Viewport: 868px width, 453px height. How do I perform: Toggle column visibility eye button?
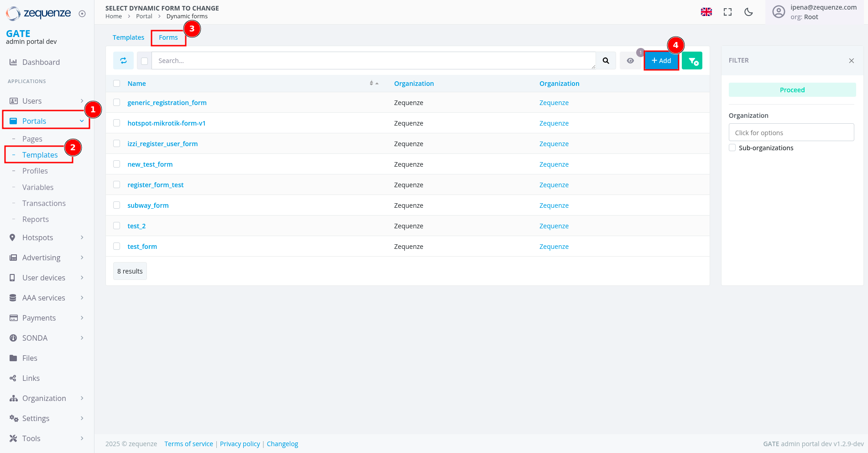630,61
